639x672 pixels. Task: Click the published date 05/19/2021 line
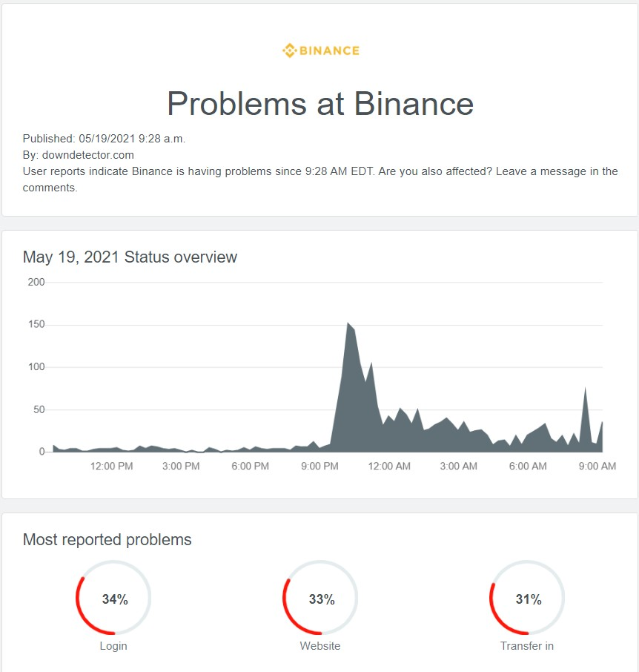click(104, 139)
